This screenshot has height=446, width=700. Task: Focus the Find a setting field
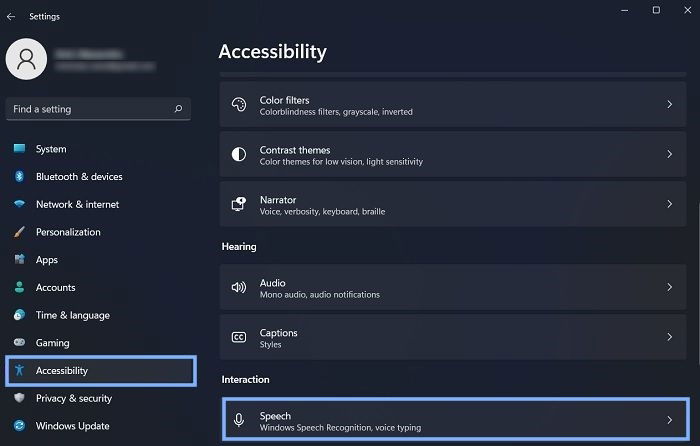tap(98, 109)
